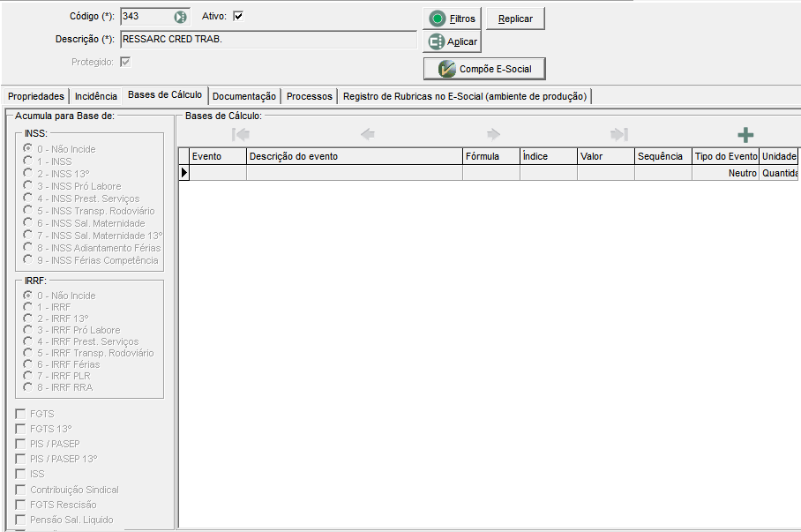
Task: Select 7 - INSS Sal. Maternidade 13º radio
Action: click(27, 235)
